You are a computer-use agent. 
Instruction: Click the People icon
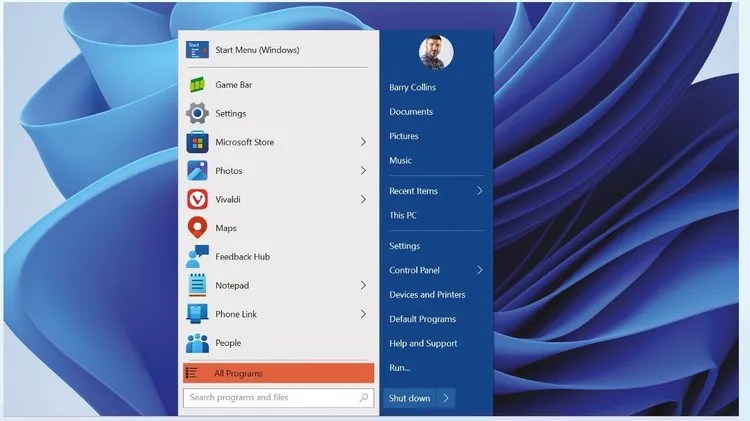pos(197,343)
